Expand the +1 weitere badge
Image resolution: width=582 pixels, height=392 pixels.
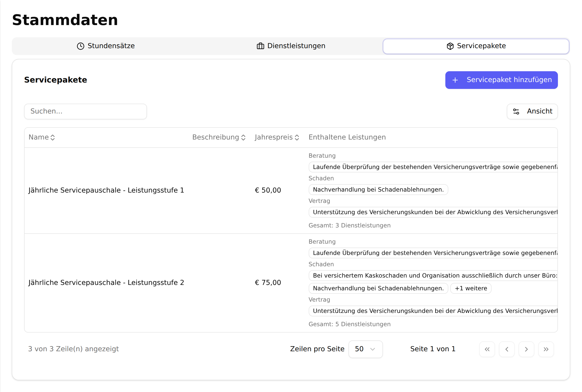click(470, 288)
